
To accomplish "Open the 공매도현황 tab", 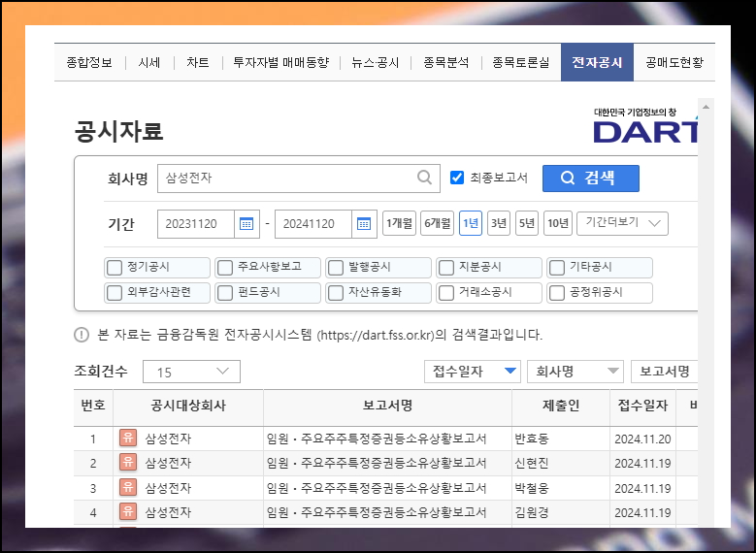I will (674, 63).
